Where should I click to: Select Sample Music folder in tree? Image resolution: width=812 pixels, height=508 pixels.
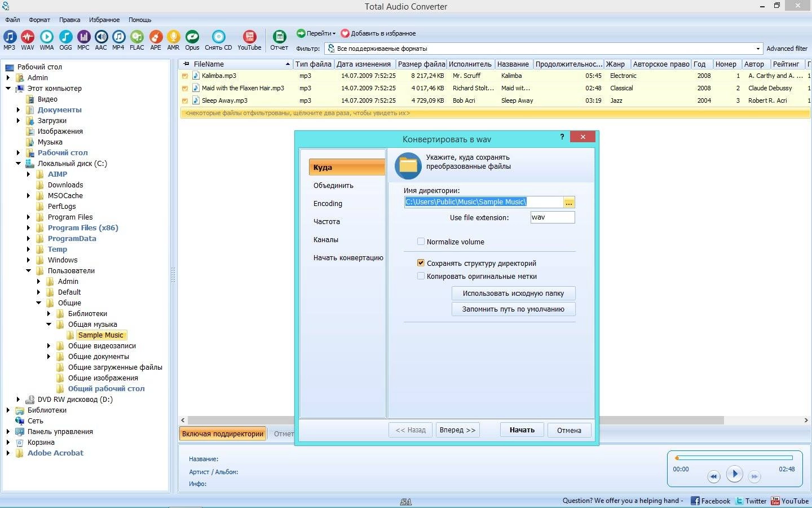click(100, 335)
